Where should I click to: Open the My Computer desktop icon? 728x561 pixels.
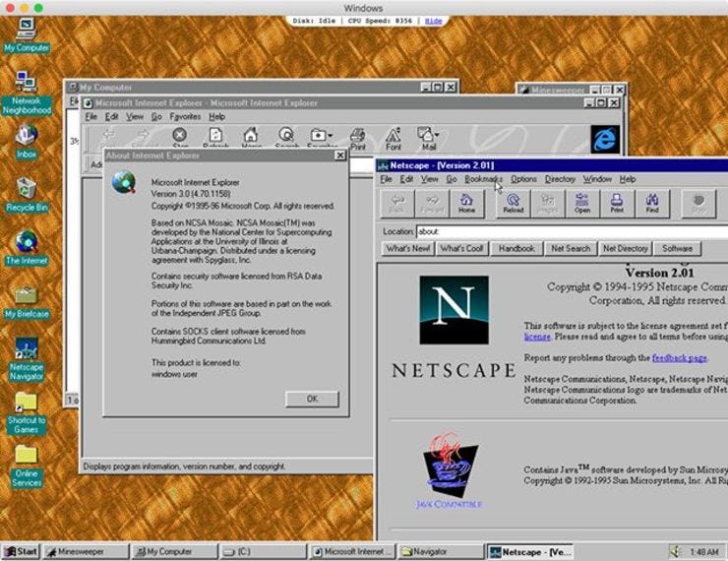26,35
